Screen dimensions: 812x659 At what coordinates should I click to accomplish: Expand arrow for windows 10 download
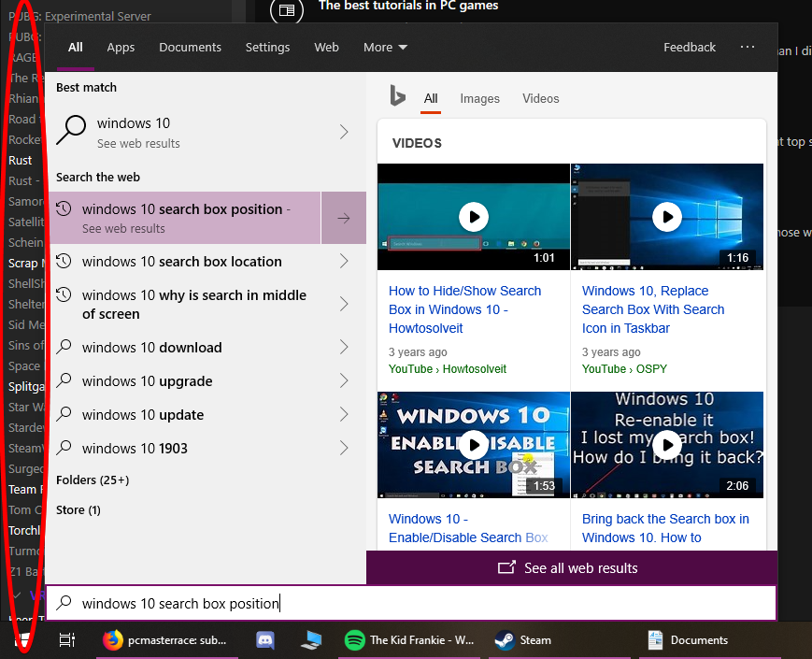[x=344, y=347]
